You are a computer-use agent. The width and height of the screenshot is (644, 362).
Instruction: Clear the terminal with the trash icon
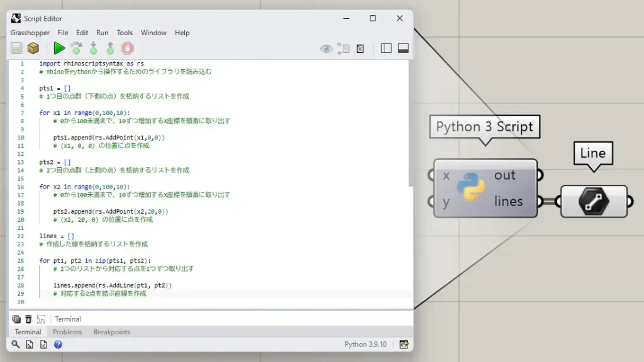click(28, 319)
